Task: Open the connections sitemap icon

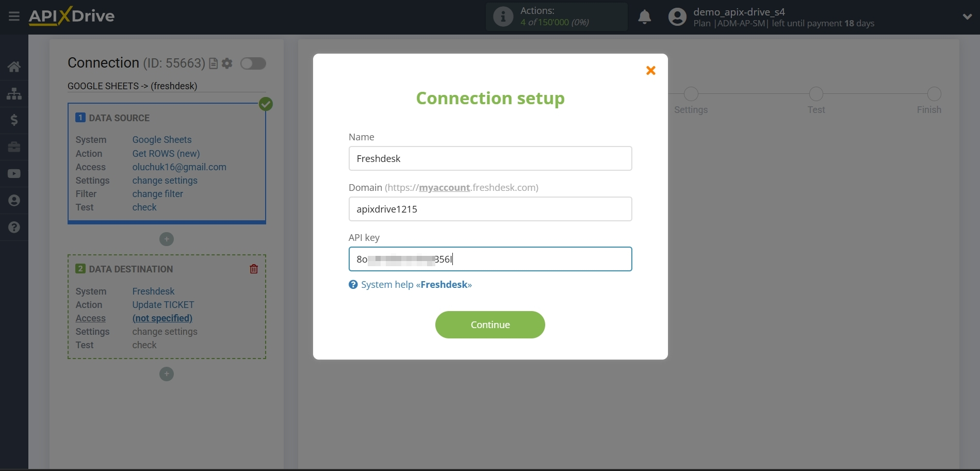Action: (x=14, y=93)
